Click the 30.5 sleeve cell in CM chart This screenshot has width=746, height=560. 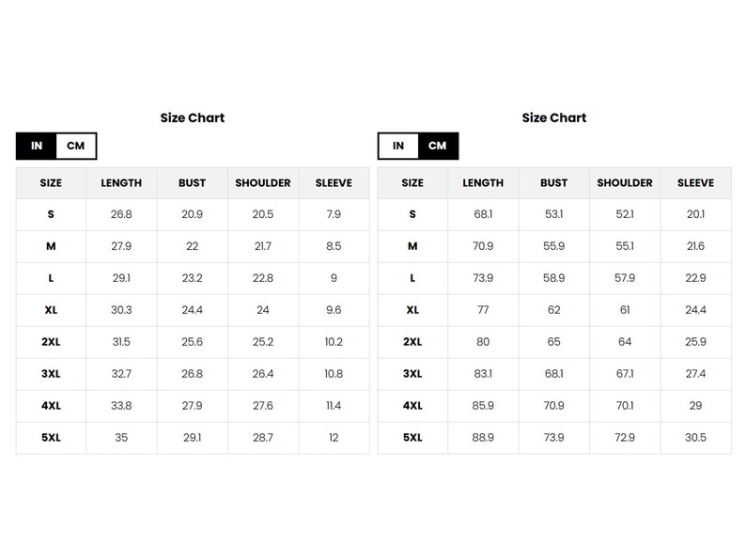[695, 438]
